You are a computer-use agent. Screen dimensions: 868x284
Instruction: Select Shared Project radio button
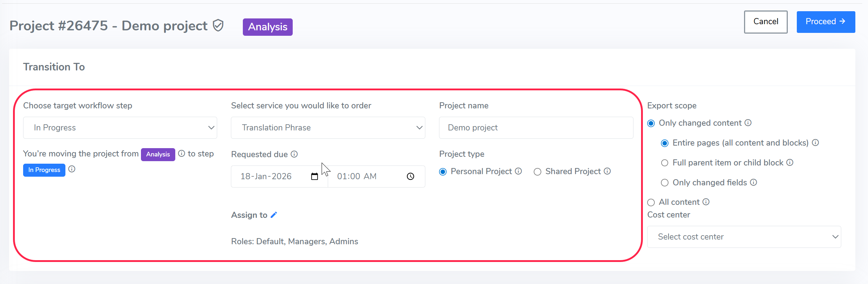tap(538, 172)
